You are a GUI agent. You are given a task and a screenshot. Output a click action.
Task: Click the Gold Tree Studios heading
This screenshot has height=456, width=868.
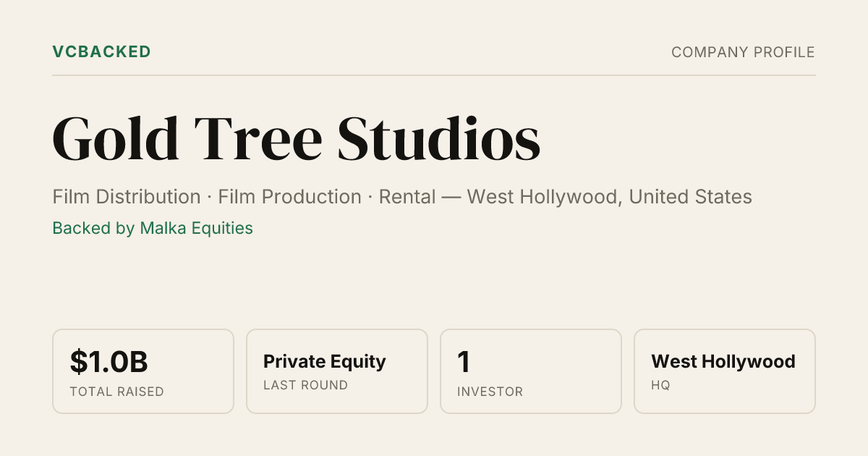coord(297,138)
